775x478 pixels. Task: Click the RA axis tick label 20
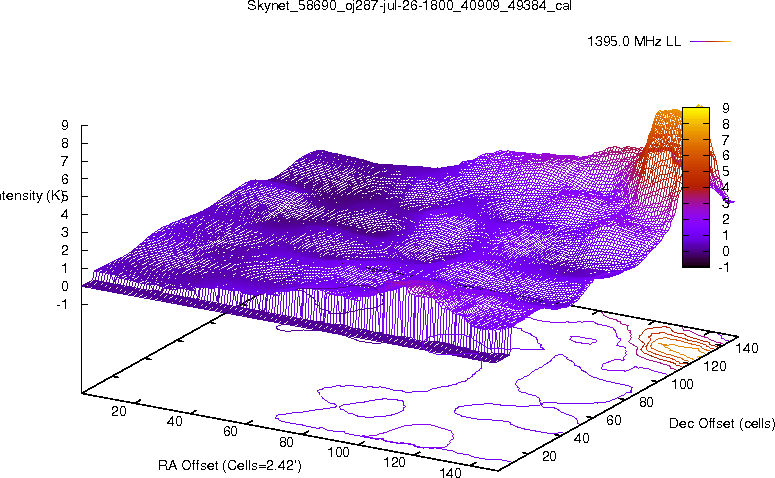(119, 411)
